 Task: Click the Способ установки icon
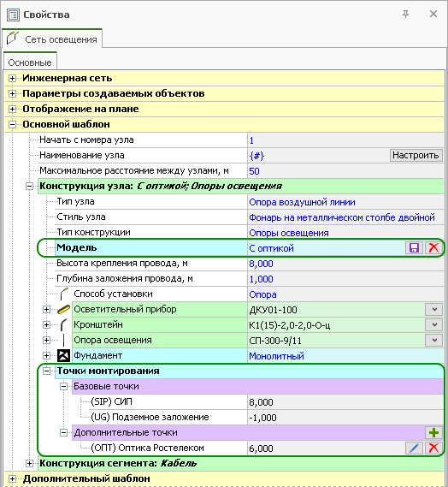pos(64,294)
